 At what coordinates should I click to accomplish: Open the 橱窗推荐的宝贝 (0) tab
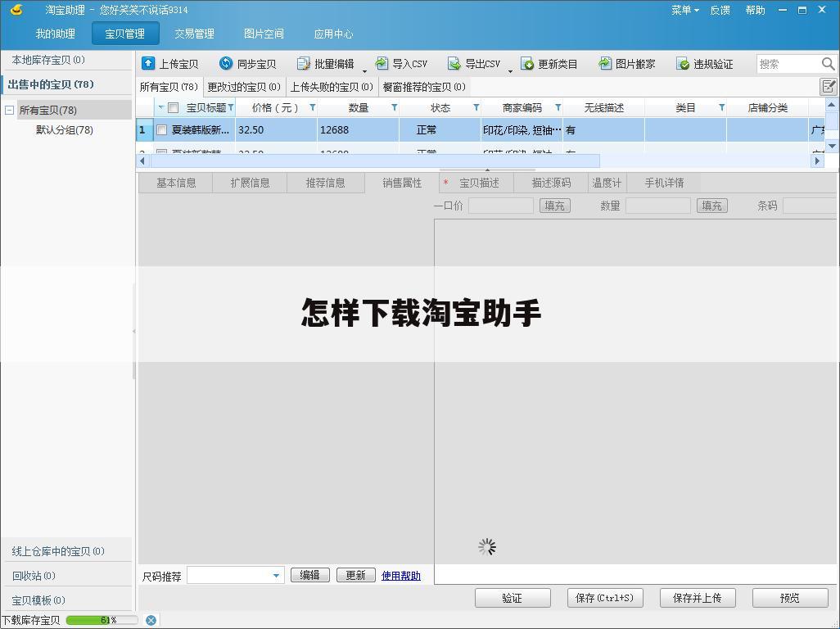pos(424,87)
